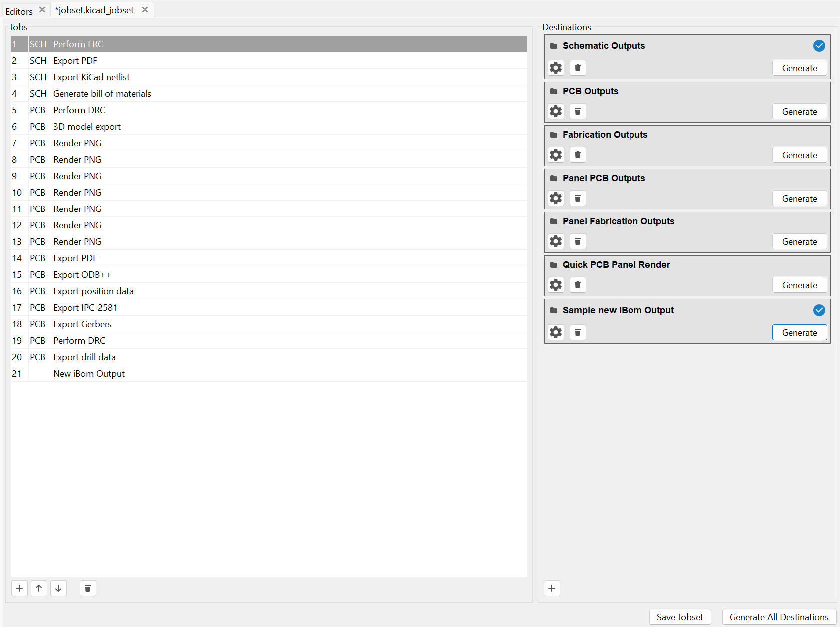Click the checkmark badge on Schematic Outputs
The height and width of the screenshot is (627, 840).
(819, 46)
